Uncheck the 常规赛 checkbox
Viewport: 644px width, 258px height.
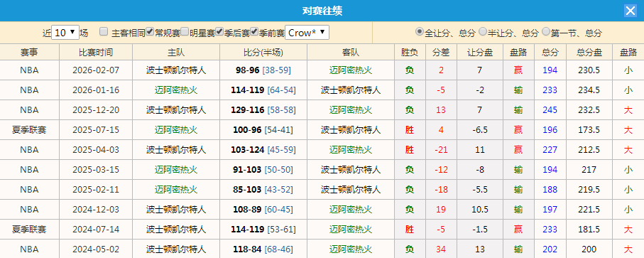[150, 32]
